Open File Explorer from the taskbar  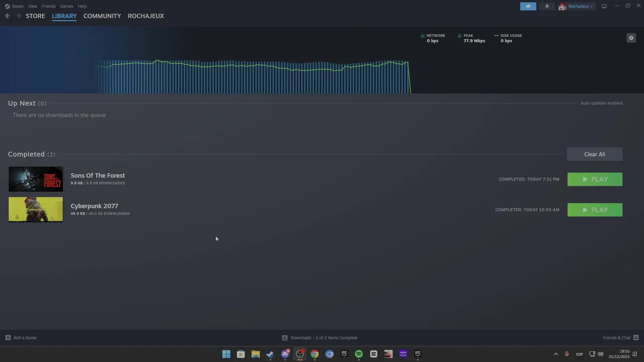[x=256, y=354]
